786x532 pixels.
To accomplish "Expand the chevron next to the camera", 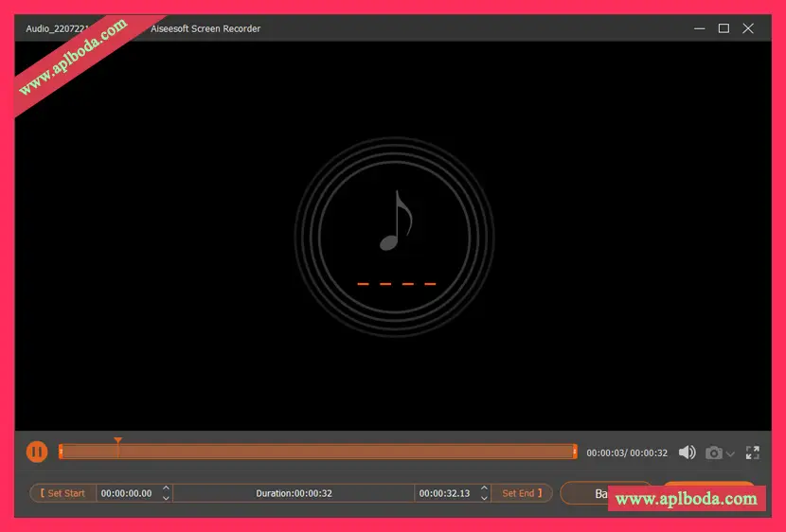I will tap(730, 454).
